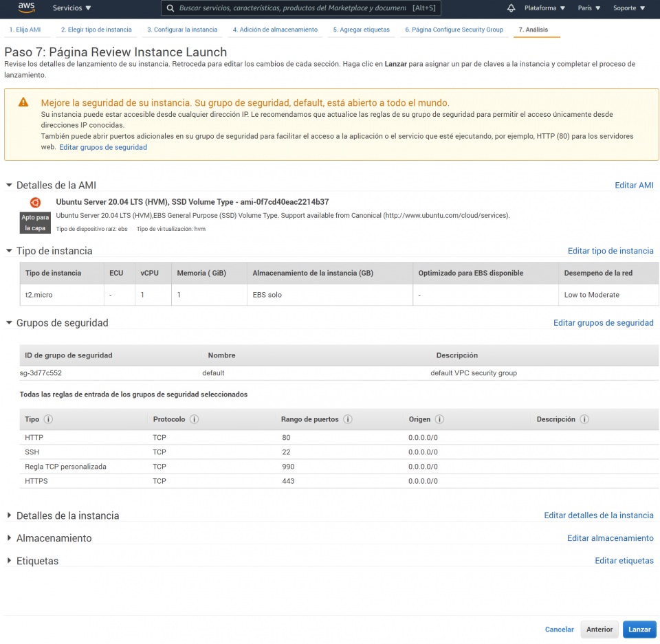Click Ubuntu Server 20.04 LTS AMI title
This screenshot has height=644, width=660.
click(x=192, y=202)
